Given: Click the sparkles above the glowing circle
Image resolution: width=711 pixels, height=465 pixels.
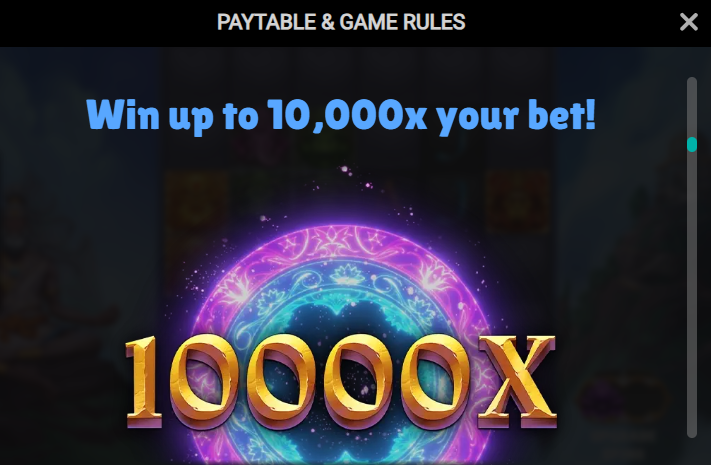Looking at the screenshot, I should pyautogui.click(x=356, y=178).
